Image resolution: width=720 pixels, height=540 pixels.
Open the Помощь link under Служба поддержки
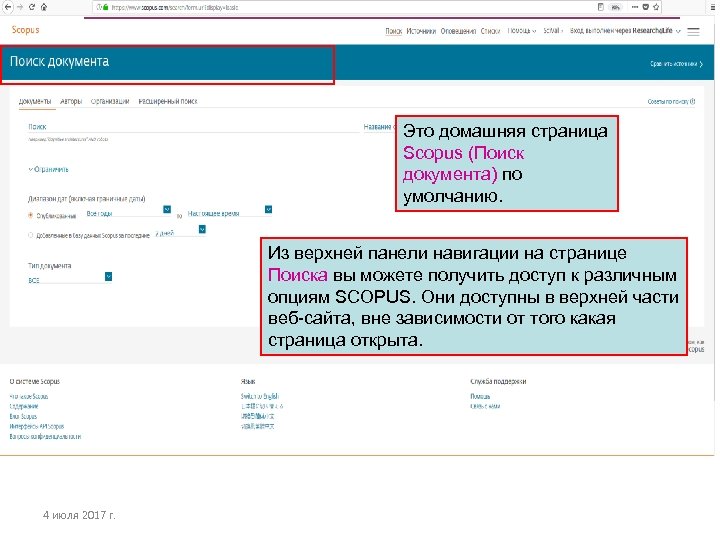[x=480, y=396]
